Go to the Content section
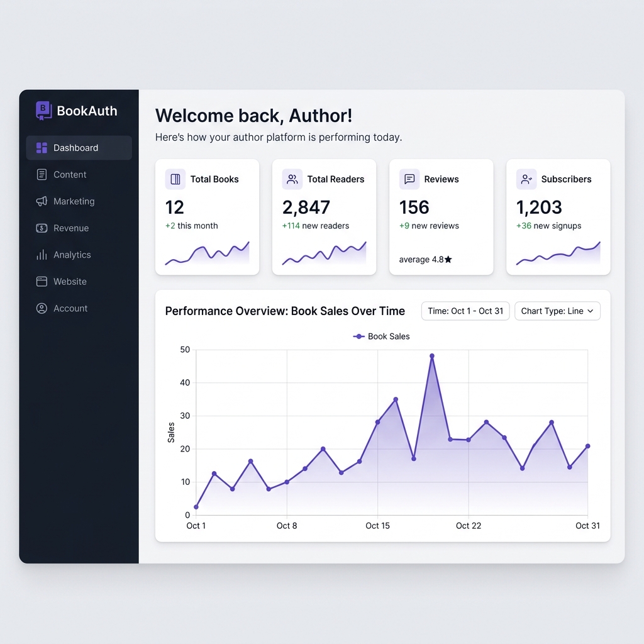This screenshot has width=644, height=644. pos(79,175)
